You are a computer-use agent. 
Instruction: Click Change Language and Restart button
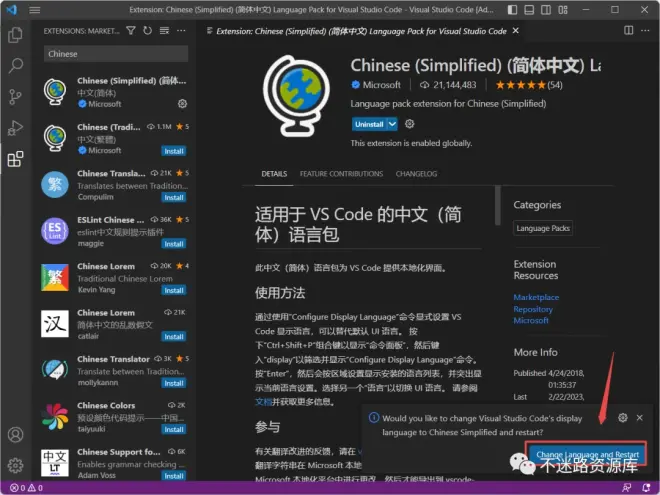coord(588,455)
